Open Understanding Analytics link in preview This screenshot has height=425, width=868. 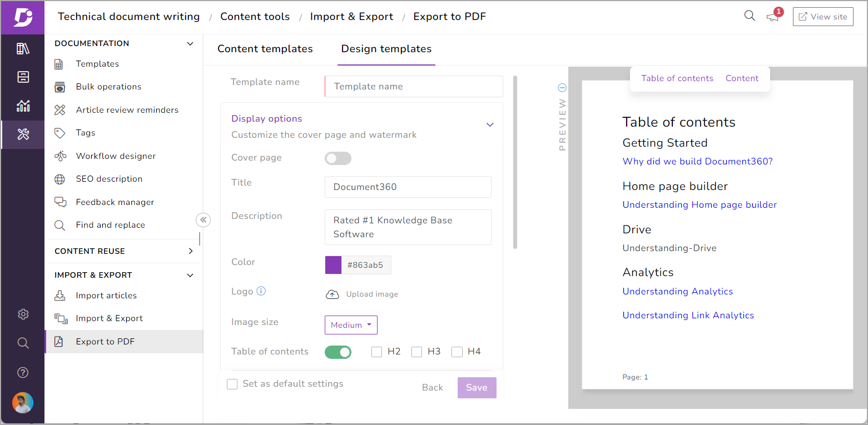click(x=677, y=292)
